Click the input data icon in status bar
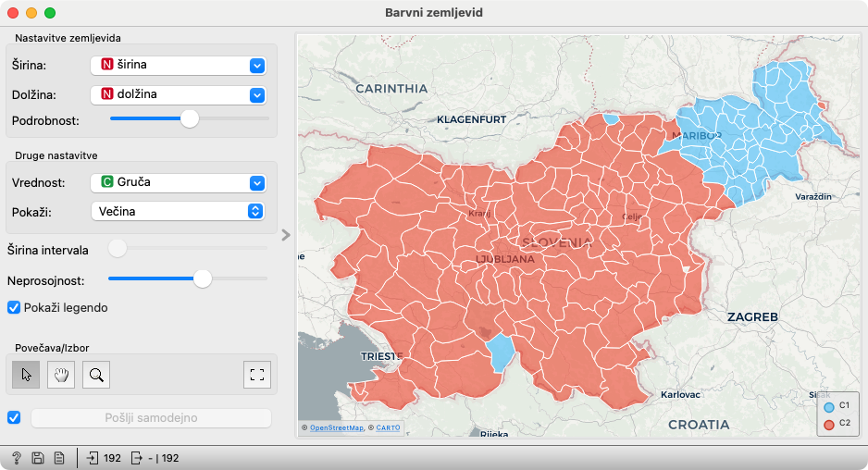This screenshot has width=868, height=470. 93,457
